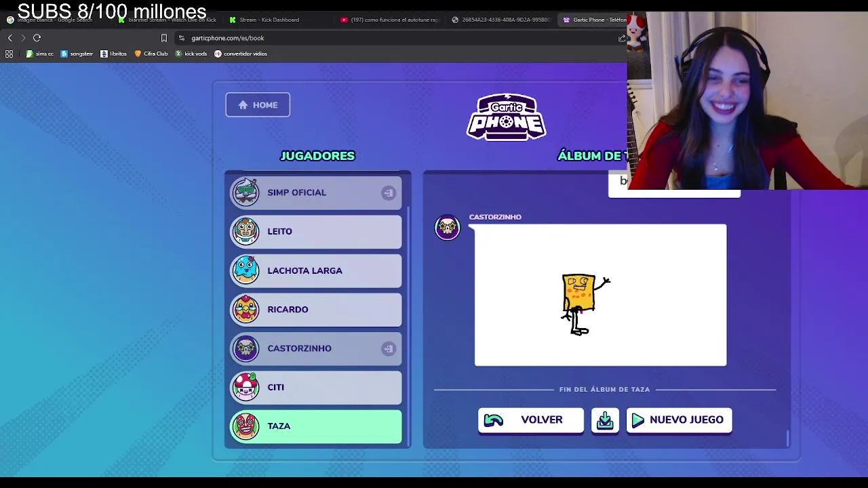Click the bookmark icon beside the address bar
The image size is (868, 488).
(x=163, y=38)
